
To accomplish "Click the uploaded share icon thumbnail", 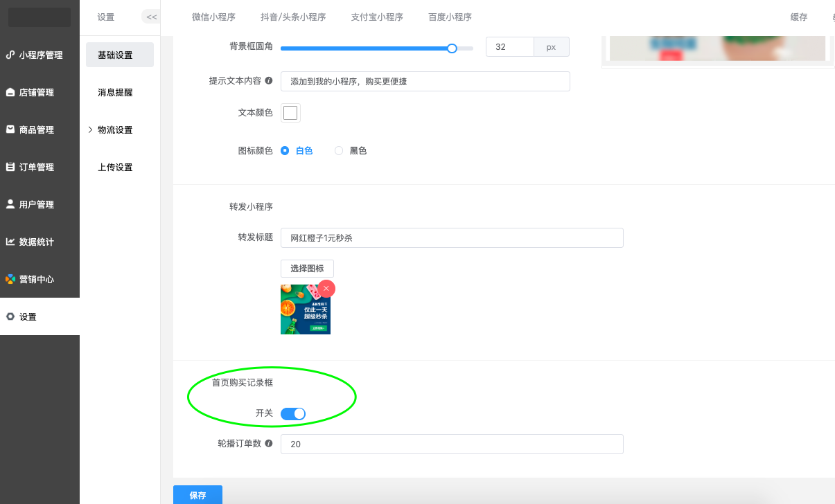I will click(x=306, y=309).
